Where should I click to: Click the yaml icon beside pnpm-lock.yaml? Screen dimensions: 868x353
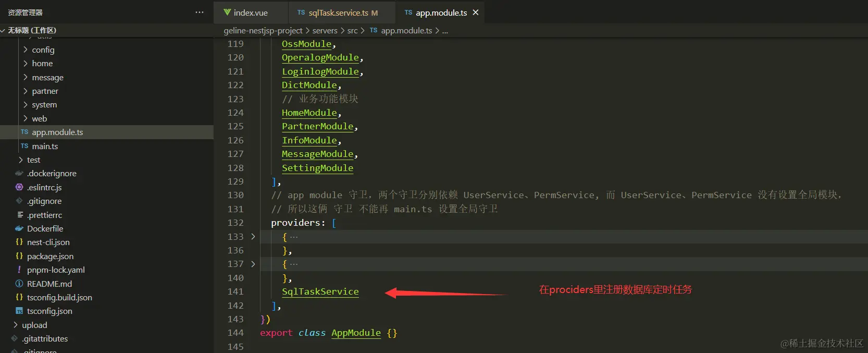click(19, 270)
